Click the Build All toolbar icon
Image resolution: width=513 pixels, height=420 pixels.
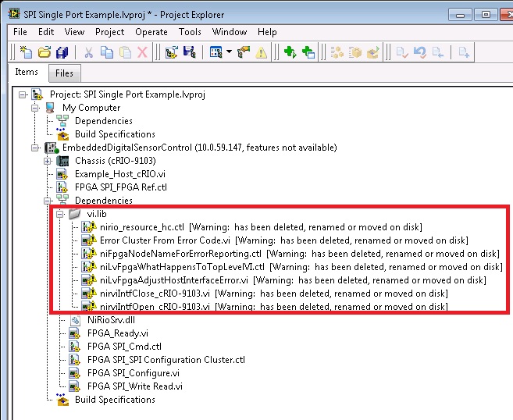337,52
